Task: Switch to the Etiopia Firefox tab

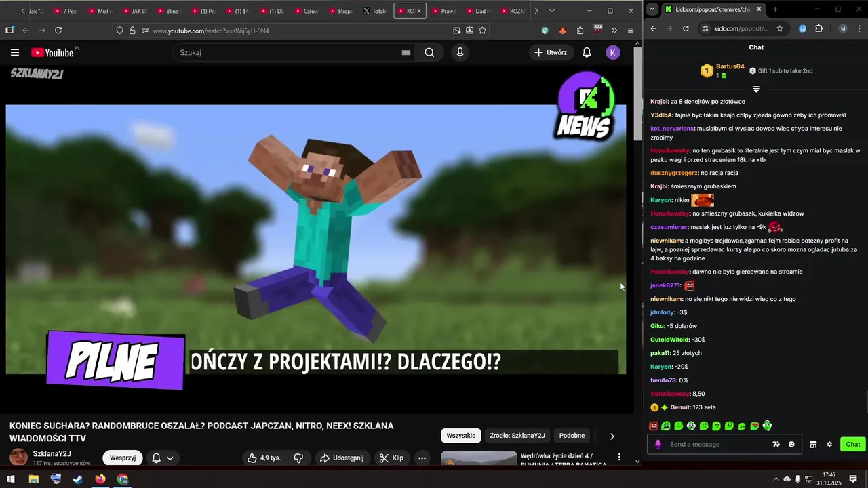Action: [341, 11]
